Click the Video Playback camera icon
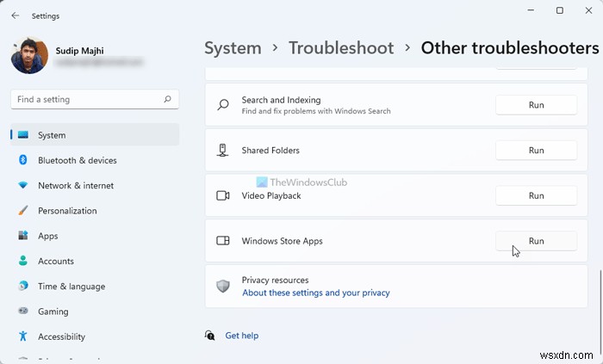This screenshot has height=364, width=603. [223, 195]
